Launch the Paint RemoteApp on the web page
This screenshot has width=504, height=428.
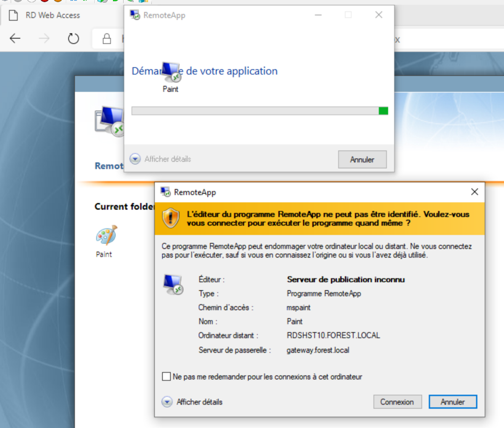pos(105,242)
